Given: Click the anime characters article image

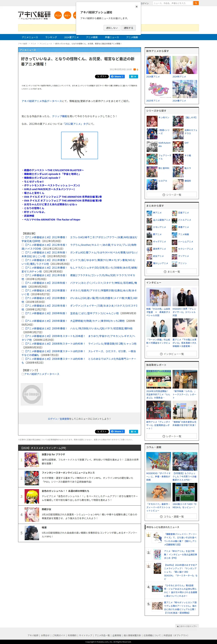Looking at the screenshot, I should click(x=80, y=145).
